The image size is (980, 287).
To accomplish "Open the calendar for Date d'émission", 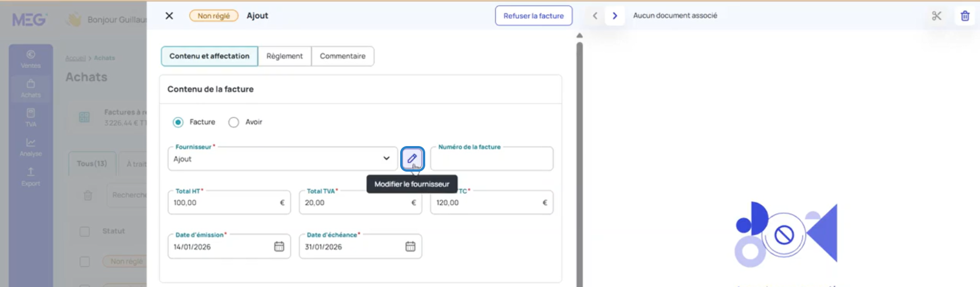I will [x=279, y=247].
